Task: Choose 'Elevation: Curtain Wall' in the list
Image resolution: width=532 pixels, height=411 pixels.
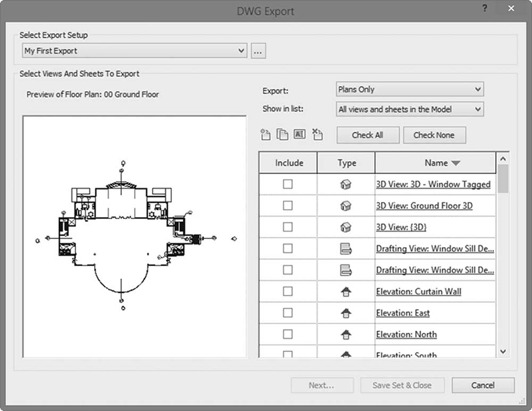Action: pyautogui.click(x=419, y=292)
